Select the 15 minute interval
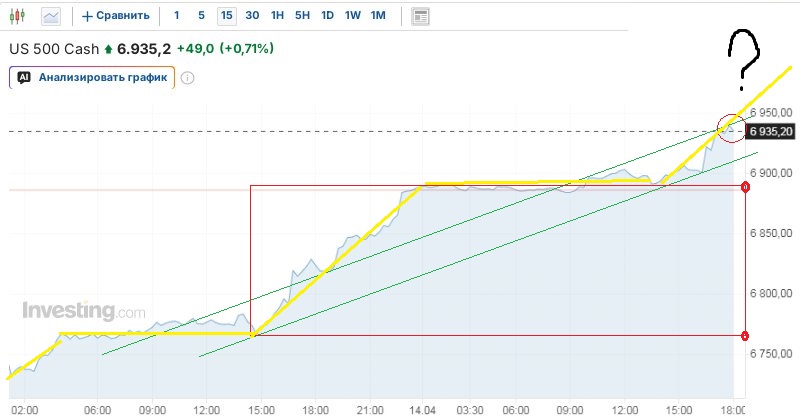The height and width of the screenshot is (419, 800). coord(227,16)
